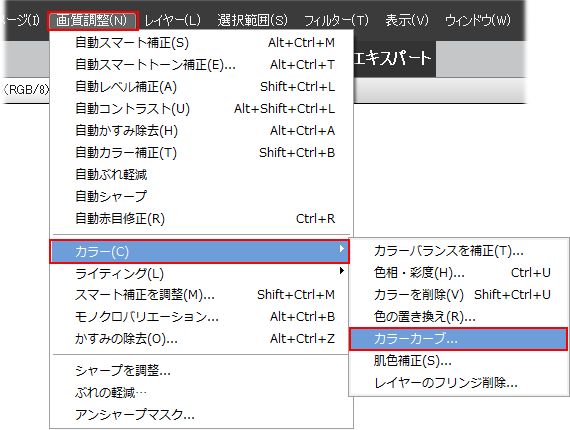570x430 pixels.
Task: Open カラーカーブ... dialog
Action: [458, 339]
